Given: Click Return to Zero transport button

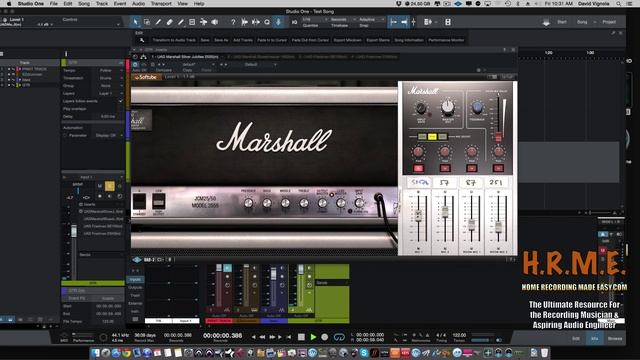Looking at the screenshot, I should pyautogui.click(x=289, y=337).
